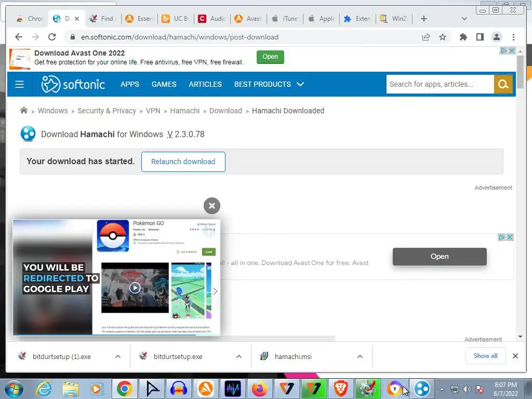Image resolution: width=532 pixels, height=399 pixels.
Task: Click the address bar URL
Action: click(179, 37)
